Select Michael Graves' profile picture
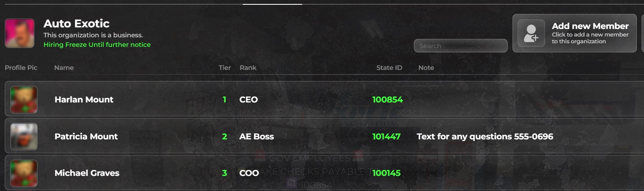 [24, 173]
